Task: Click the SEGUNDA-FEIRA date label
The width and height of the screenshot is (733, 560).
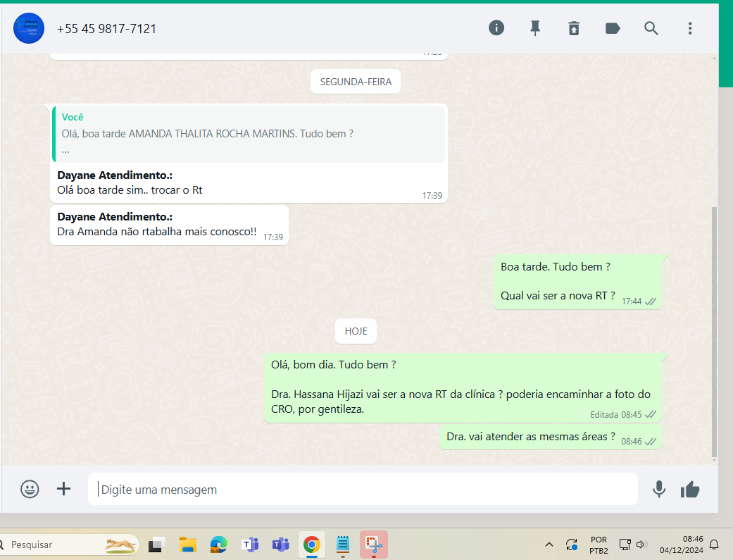Action: click(356, 82)
